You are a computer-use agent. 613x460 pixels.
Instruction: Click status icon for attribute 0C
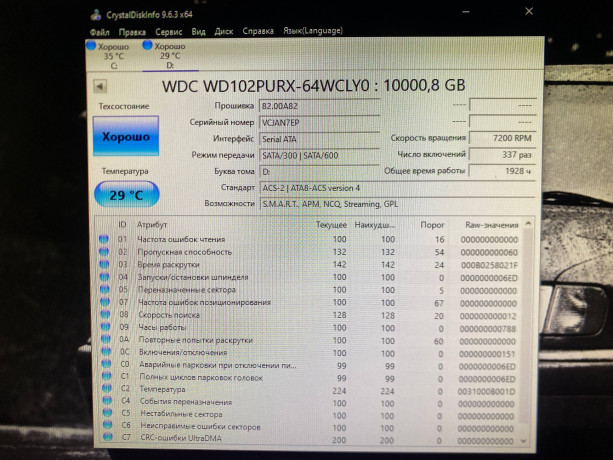[106, 352]
